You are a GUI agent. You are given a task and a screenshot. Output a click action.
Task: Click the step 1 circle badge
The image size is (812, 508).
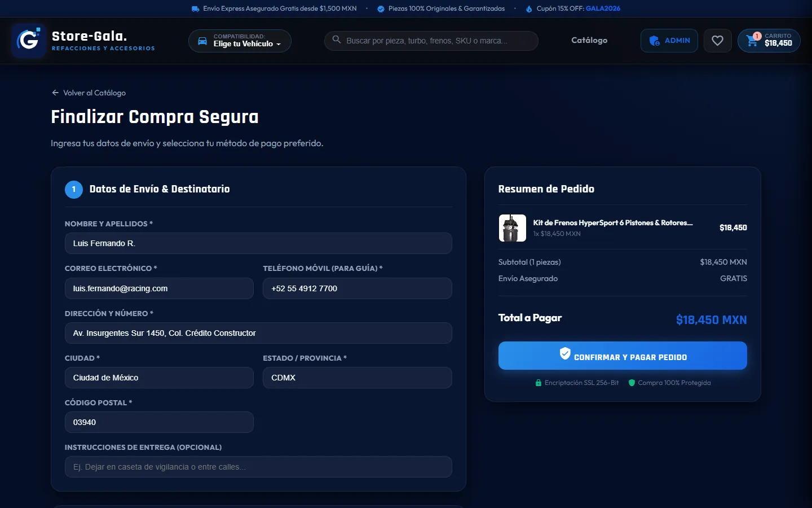74,189
